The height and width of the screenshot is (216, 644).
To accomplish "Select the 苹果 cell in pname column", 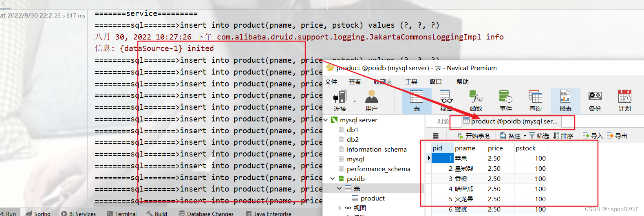I will 470,158.
